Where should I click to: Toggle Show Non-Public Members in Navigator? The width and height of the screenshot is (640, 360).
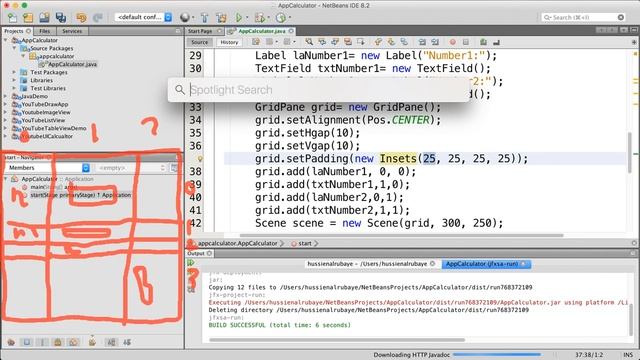(x=58, y=342)
